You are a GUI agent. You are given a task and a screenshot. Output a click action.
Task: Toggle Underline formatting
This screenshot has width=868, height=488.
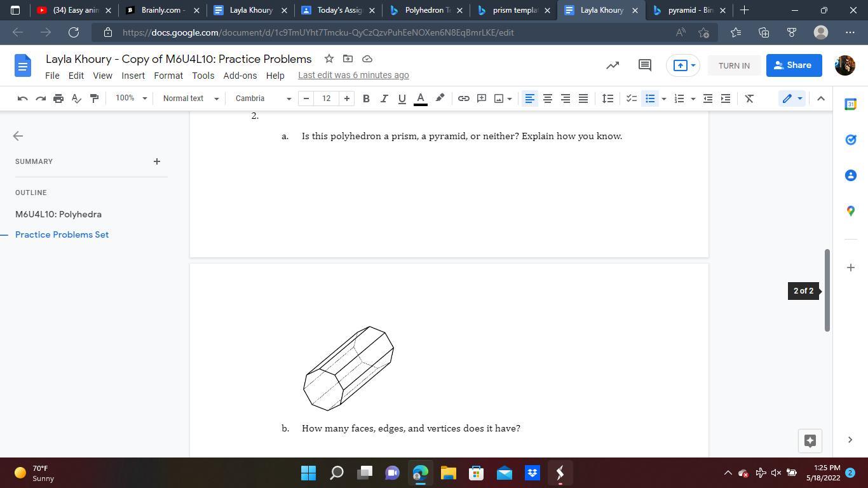402,98
